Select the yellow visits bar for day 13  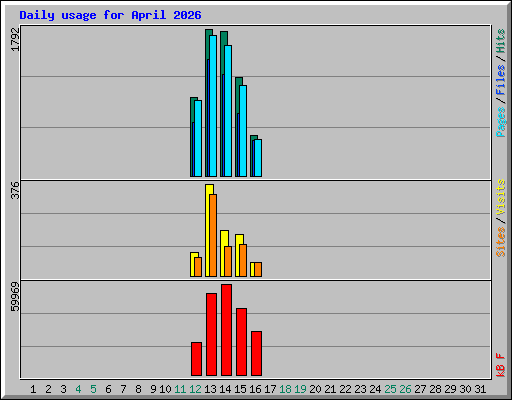(207, 230)
